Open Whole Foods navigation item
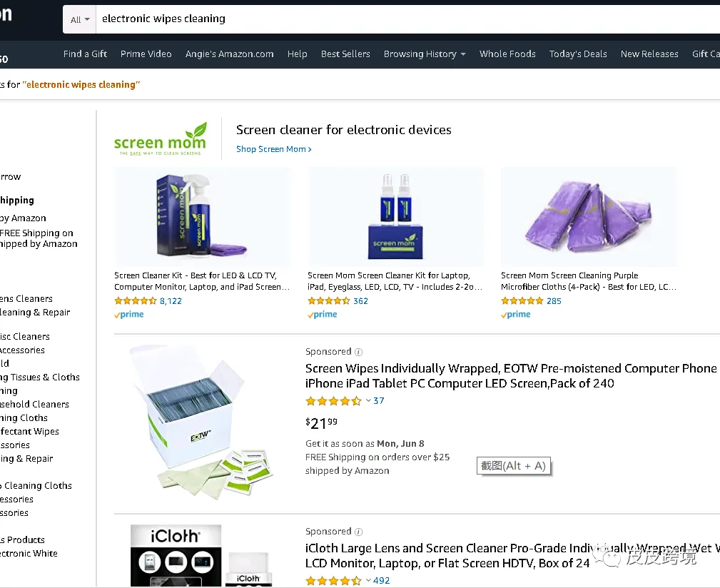The width and height of the screenshot is (720, 588). coord(507,54)
